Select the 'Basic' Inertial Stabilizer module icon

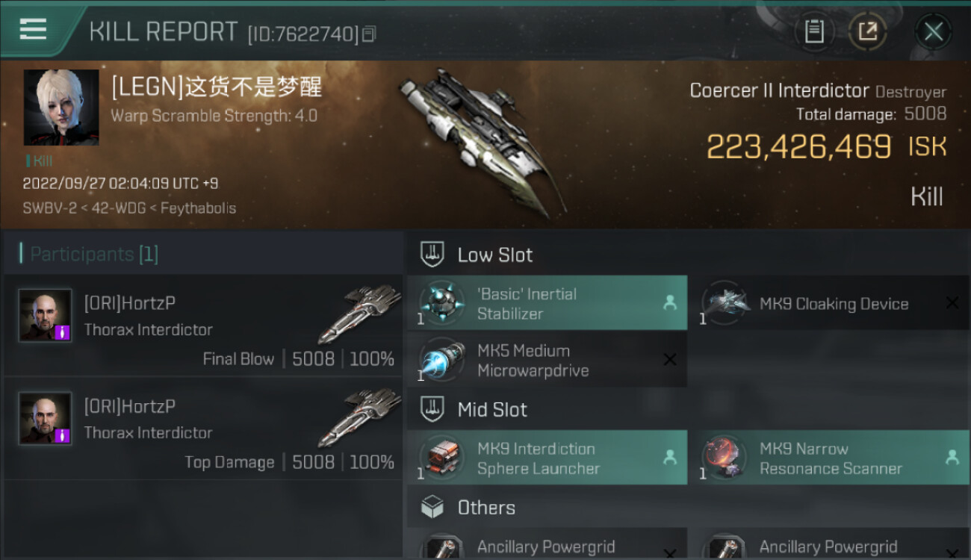click(442, 303)
